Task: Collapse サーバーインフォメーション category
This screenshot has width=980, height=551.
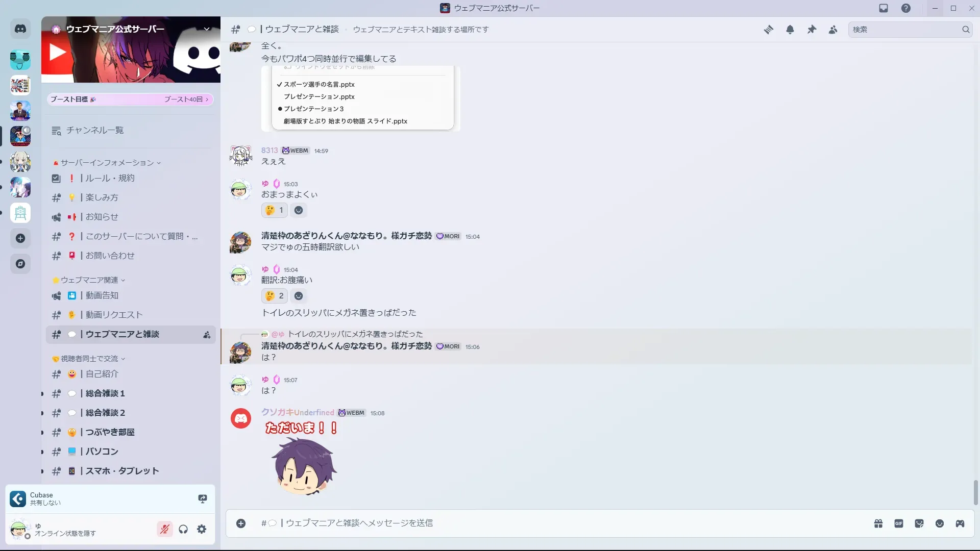Action: point(107,163)
